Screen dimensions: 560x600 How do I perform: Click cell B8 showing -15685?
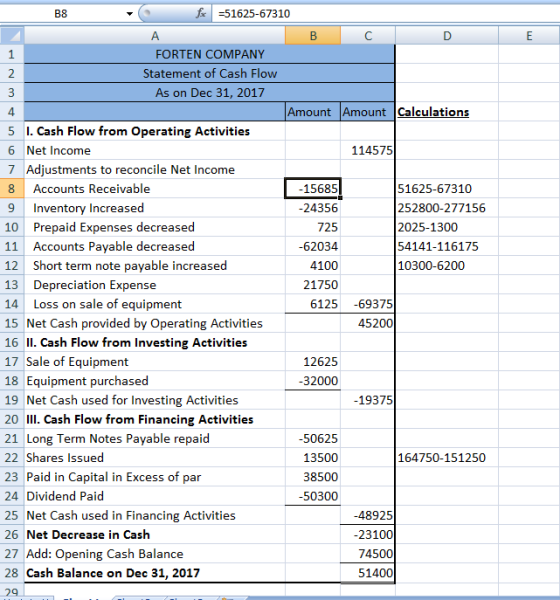[x=313, y=189]
